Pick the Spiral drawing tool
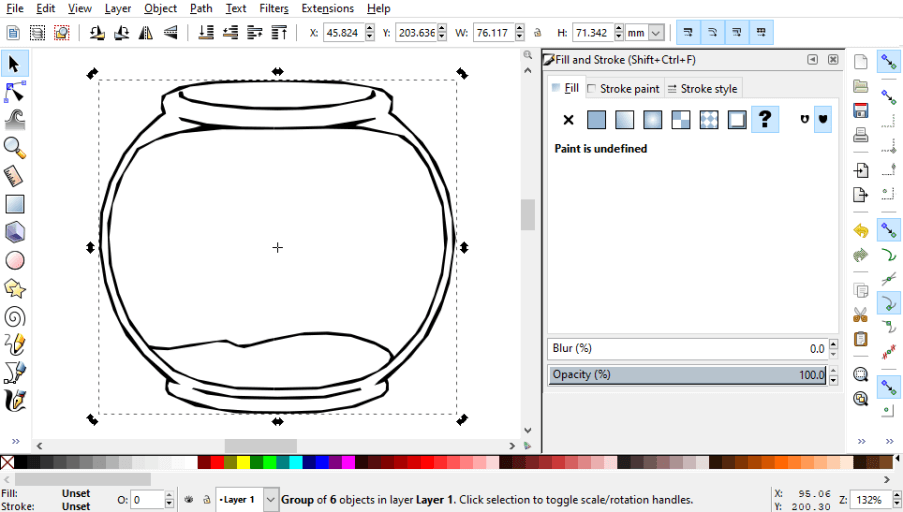 tap(15, 316)
